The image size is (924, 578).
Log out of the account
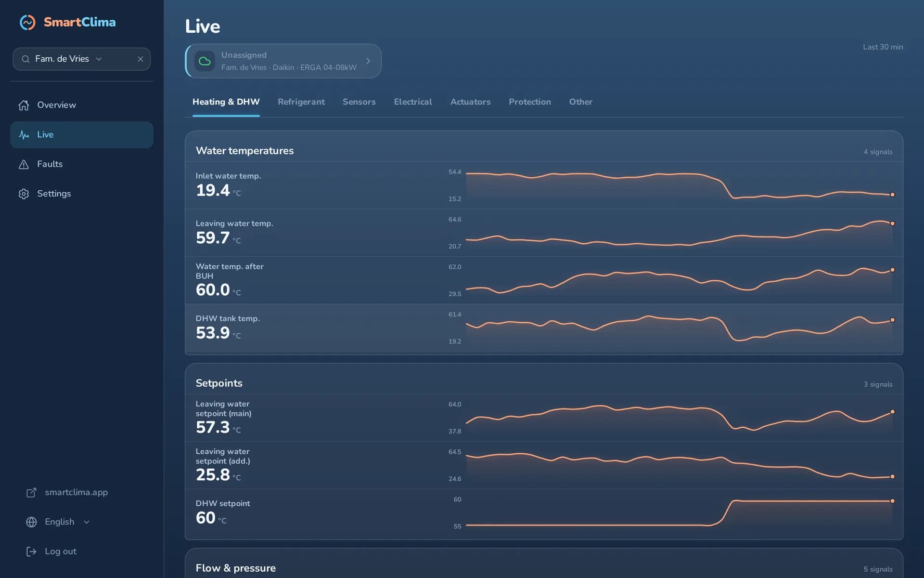(61, 552)
